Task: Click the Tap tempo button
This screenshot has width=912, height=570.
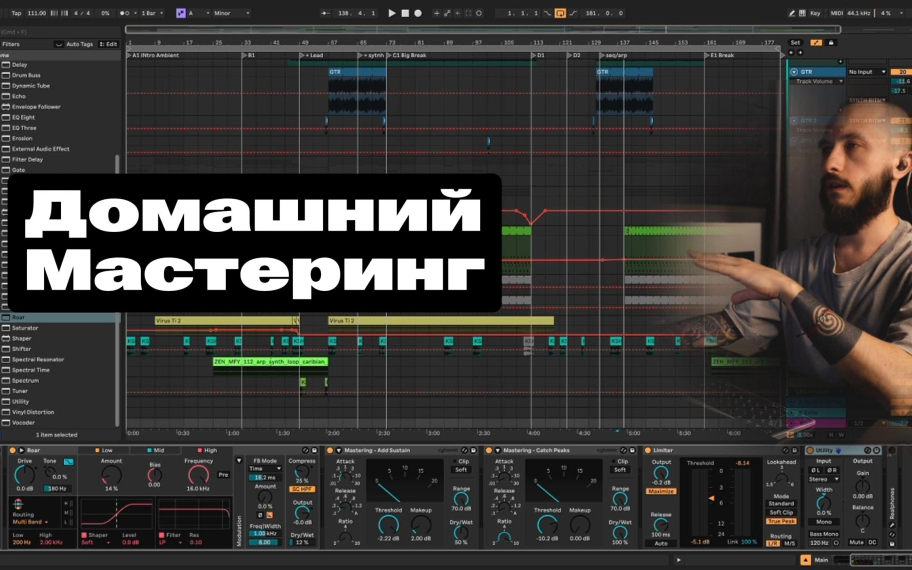Action: point(15,13)
